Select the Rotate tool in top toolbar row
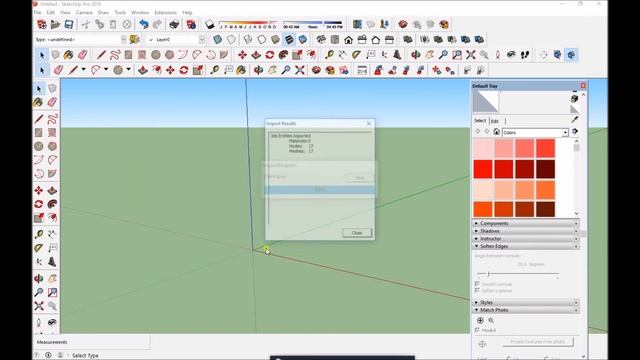The width and height of the screenshot is (640, 360). (269, 55)
